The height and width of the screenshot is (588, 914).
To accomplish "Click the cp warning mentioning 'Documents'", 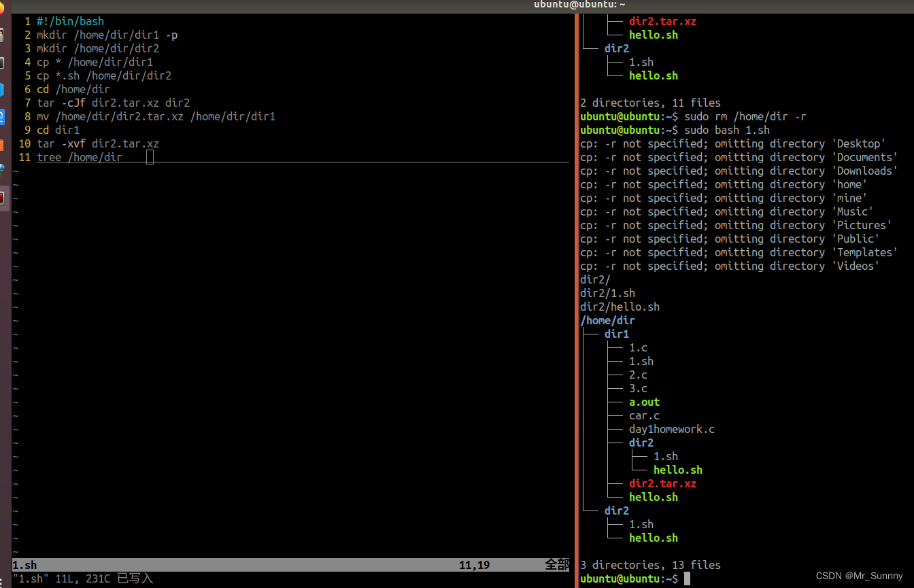I will tap(739, 157).
